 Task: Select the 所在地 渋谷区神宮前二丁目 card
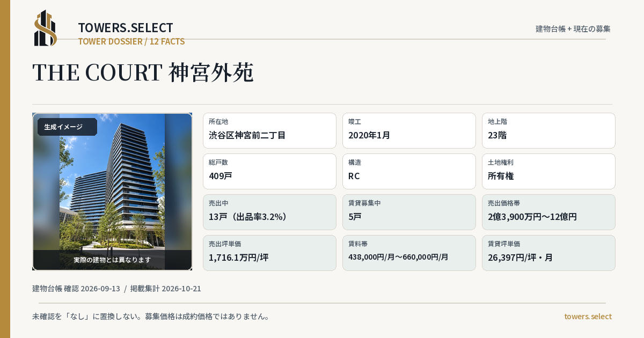tap(269, 130)
